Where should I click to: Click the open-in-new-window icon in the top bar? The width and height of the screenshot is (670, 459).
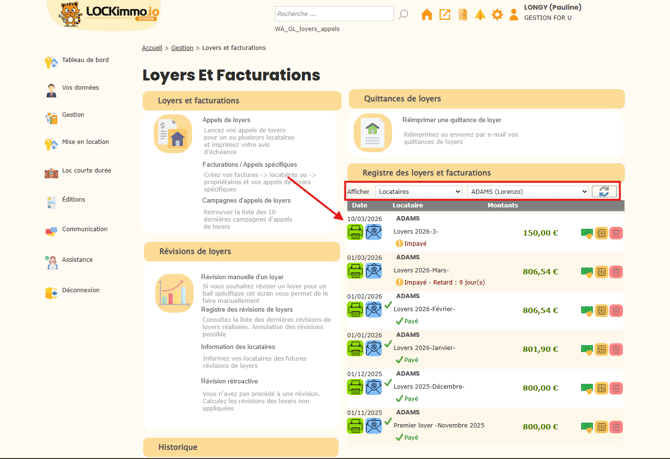(445, 15)
